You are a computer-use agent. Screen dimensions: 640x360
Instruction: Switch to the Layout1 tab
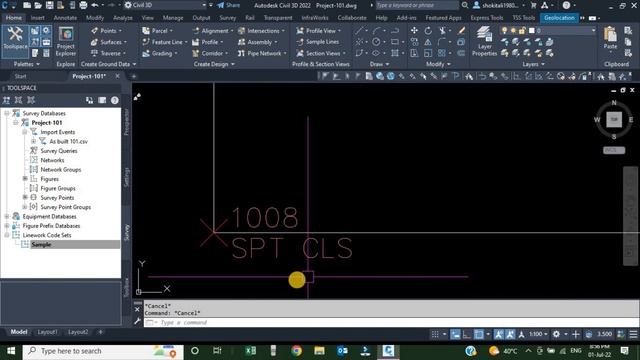(47, 332)
